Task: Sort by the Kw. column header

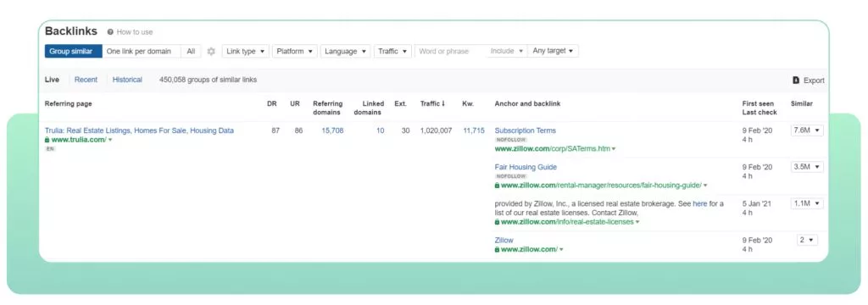Action: 468,103
